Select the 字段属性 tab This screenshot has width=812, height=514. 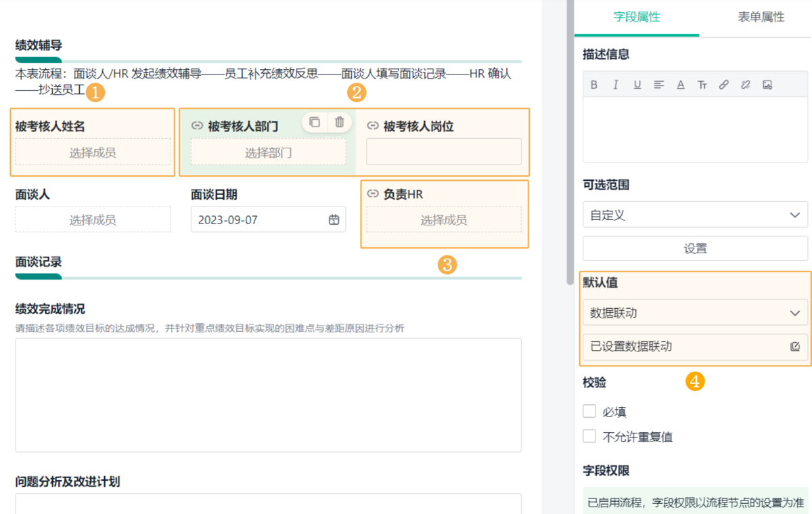pyautogui.click(x=637, y=17)
